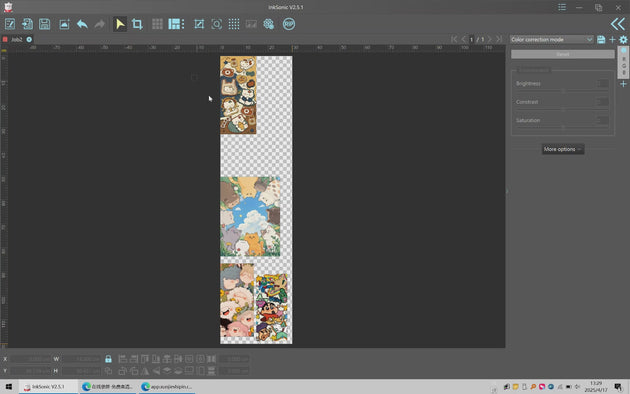
Task: Select the Shin-chan cartoon image
Action: coord(272,308)
